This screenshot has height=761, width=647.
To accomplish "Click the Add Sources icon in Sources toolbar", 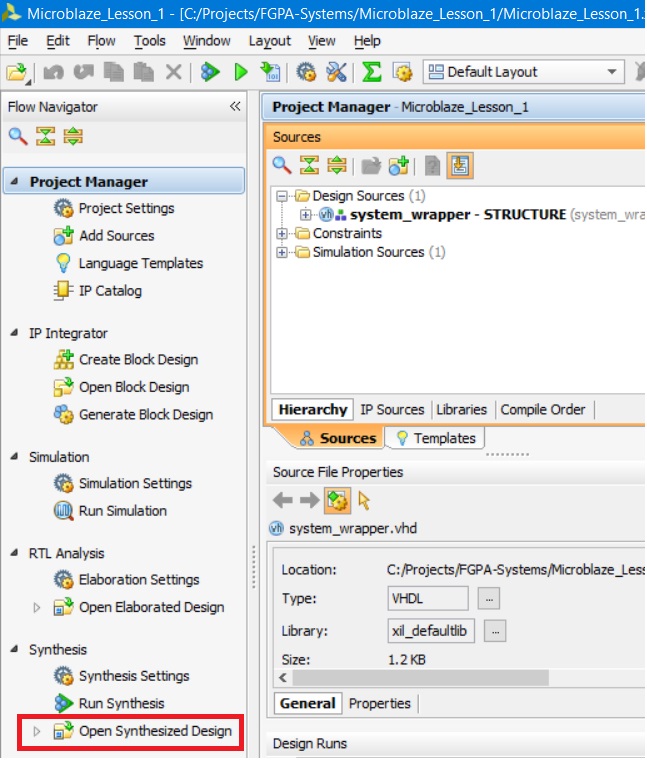I will coord(400,165).
